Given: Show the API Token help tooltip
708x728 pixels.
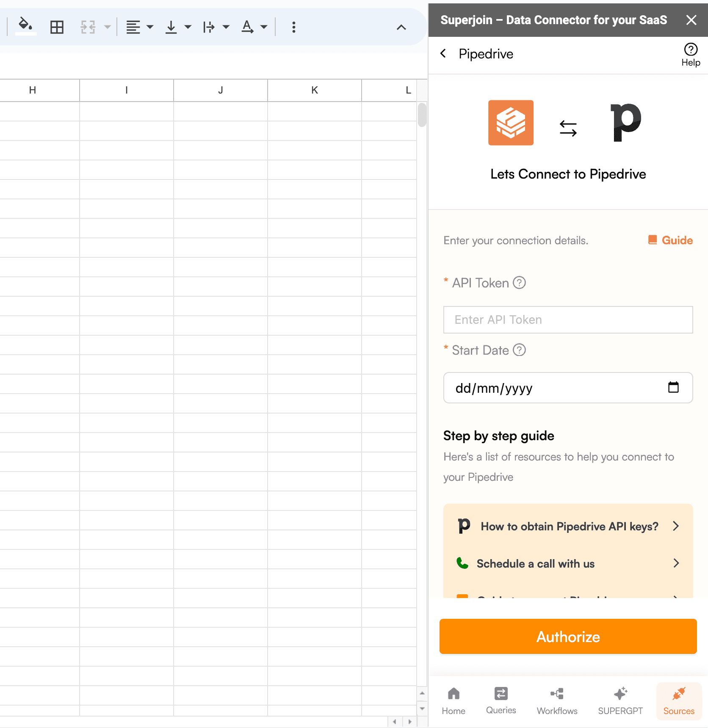Looking at the screenshot, I should click(x=519, y=282).
